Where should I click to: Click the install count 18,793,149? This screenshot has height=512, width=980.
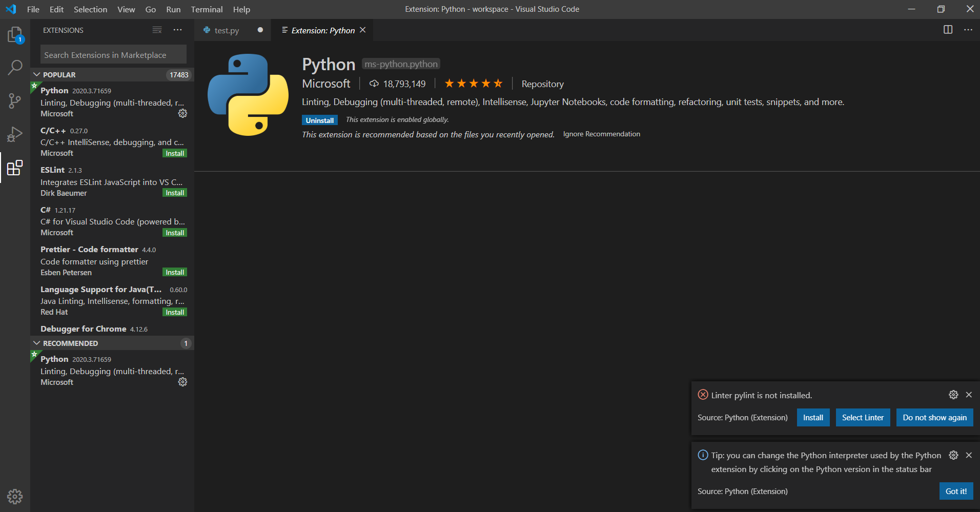tap(398, 84)
